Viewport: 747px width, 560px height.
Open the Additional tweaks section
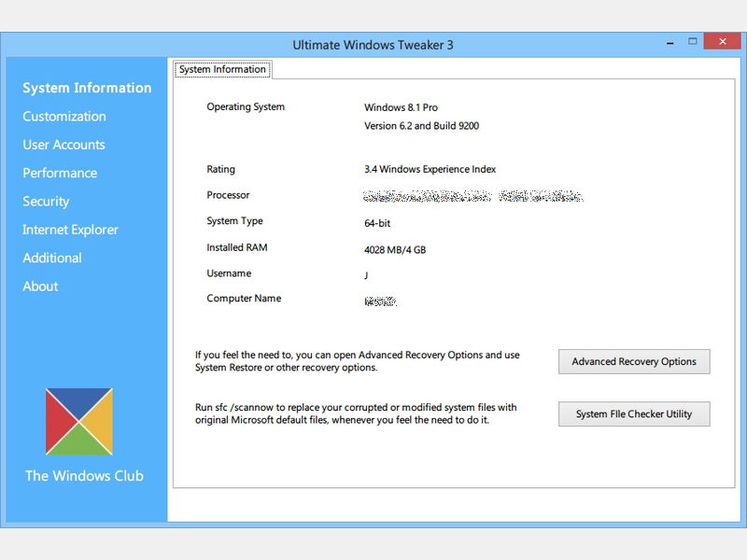(x=52, y=259)
